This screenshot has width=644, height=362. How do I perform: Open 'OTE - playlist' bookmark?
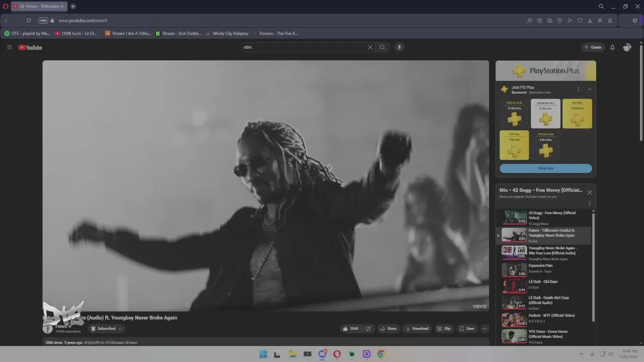pos(27,34)
